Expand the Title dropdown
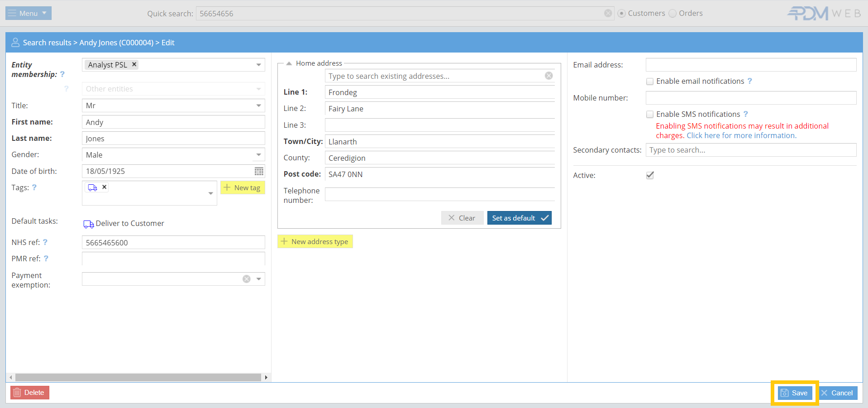This screenshot has width=868, height=408. 258,106
